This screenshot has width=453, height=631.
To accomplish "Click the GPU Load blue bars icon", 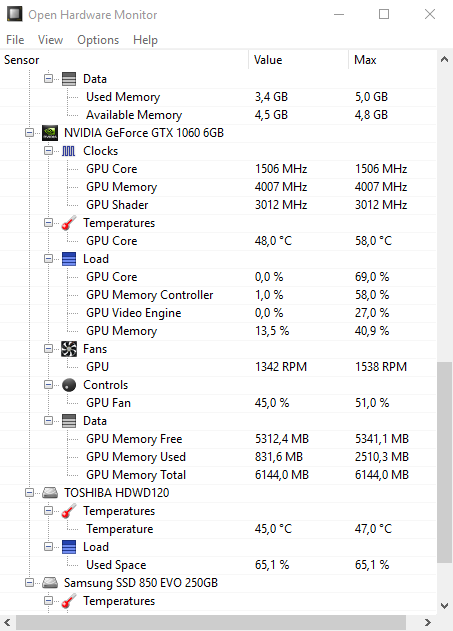I will [69, 259].
